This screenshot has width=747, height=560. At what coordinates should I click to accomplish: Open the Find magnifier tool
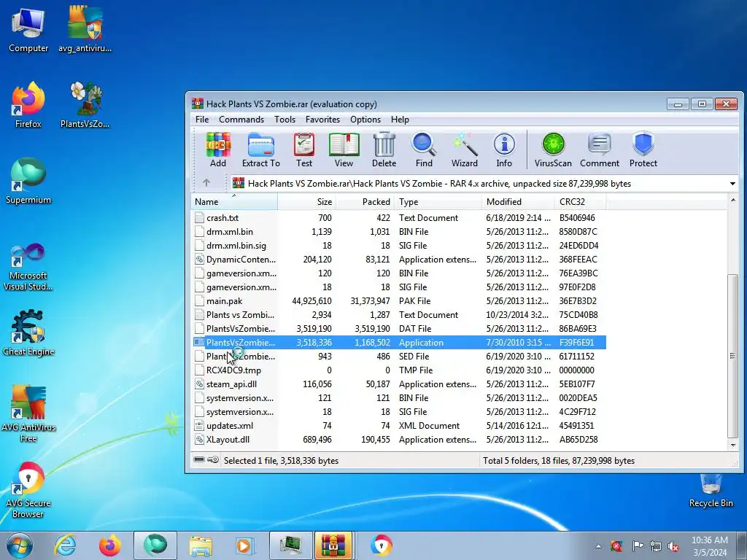click(424, 149)
